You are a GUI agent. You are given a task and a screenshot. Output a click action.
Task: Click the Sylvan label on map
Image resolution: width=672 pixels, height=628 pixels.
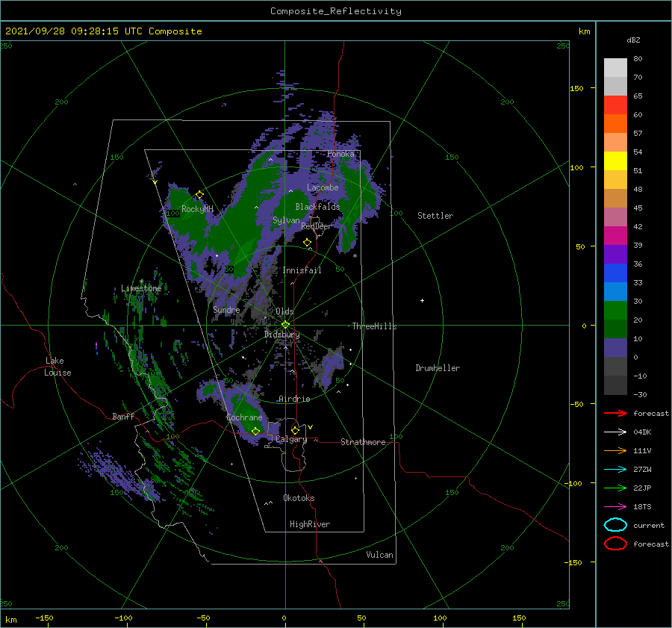pos(286,220)
